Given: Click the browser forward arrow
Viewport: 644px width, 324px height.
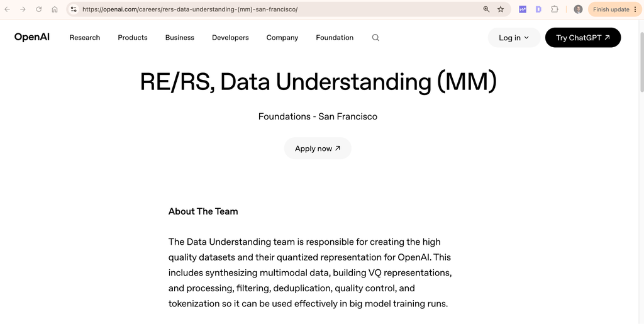Looking at the screenshot, I should 23,9.
